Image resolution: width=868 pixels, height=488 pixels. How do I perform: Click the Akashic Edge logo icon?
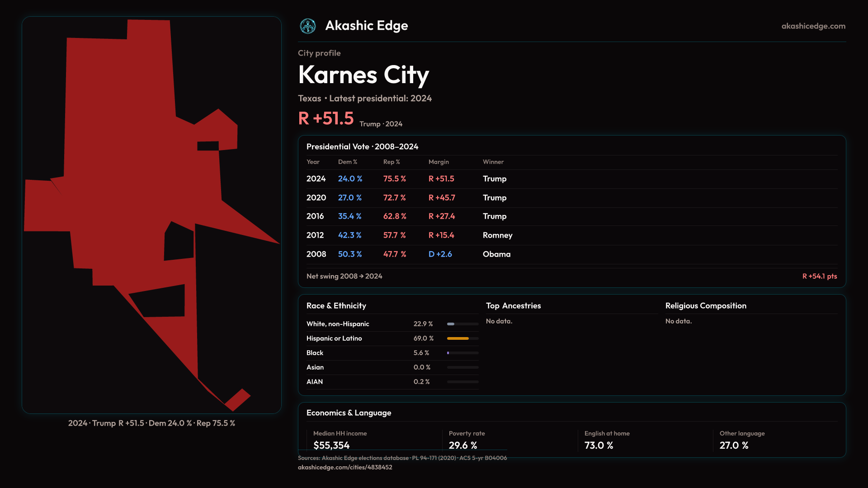click(x=308, y=26)
